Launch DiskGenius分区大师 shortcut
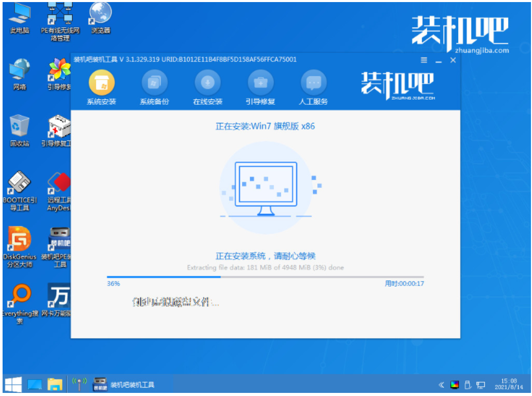This screenshot has width=532, height=396. (x=19, y=247)
